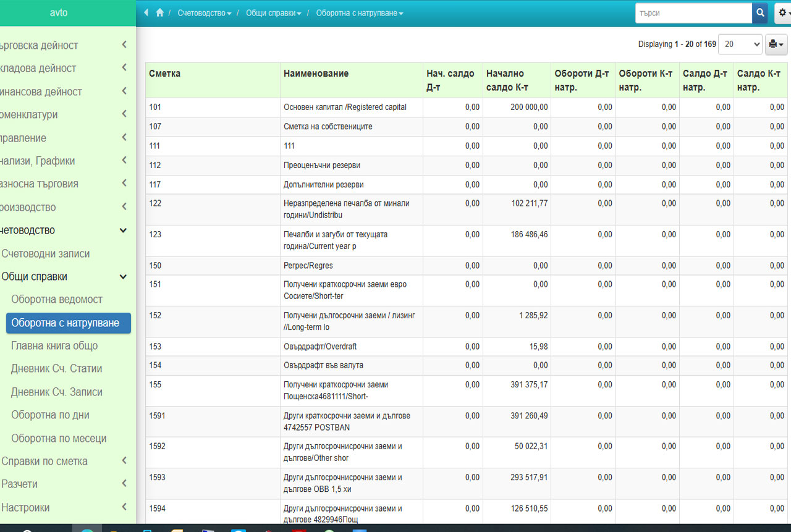Click the Допълнителни резерви cell

tap(351, 185)
